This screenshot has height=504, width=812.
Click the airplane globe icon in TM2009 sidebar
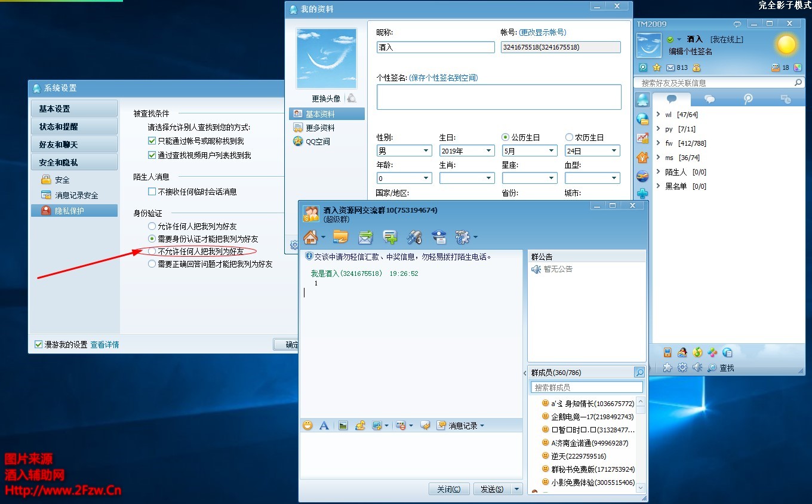(642, 176)
